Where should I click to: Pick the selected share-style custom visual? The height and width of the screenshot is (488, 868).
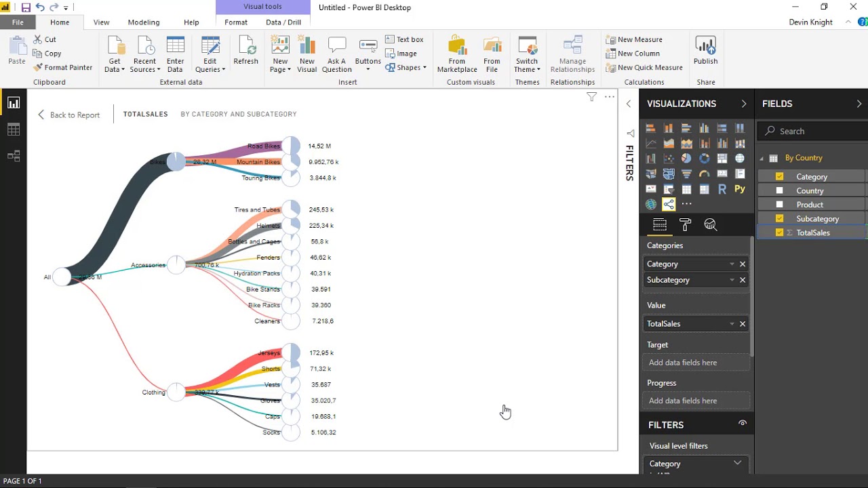(x=669, y=204)
